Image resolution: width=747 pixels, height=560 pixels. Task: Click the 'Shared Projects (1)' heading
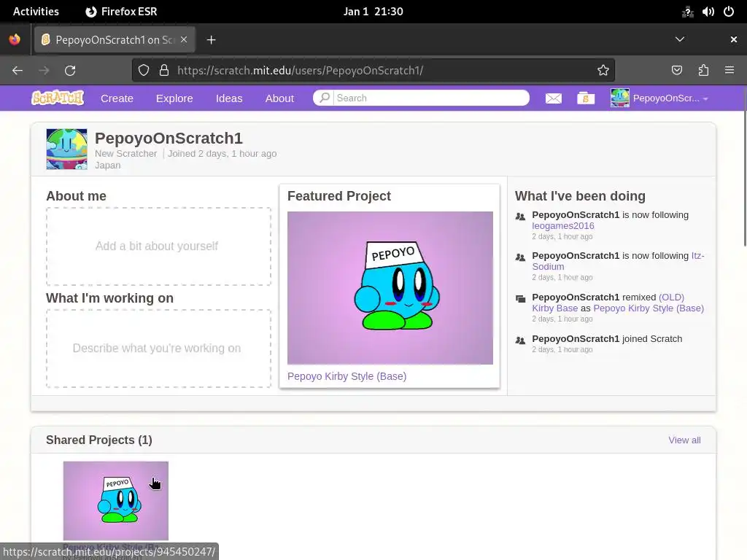[99, 440]
